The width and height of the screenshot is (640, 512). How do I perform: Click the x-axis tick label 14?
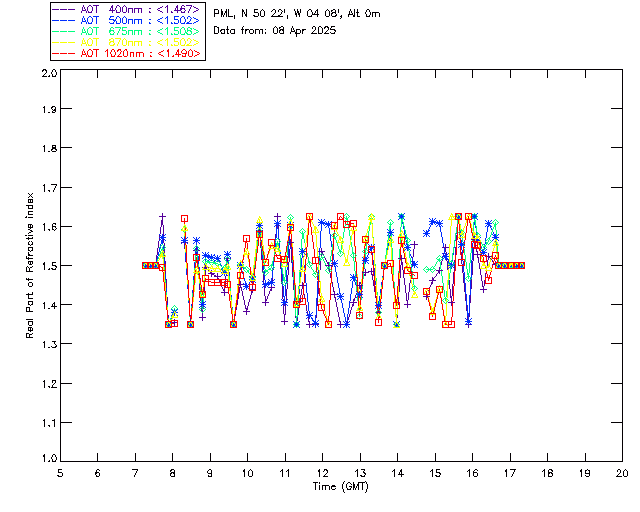pos(398,473)
